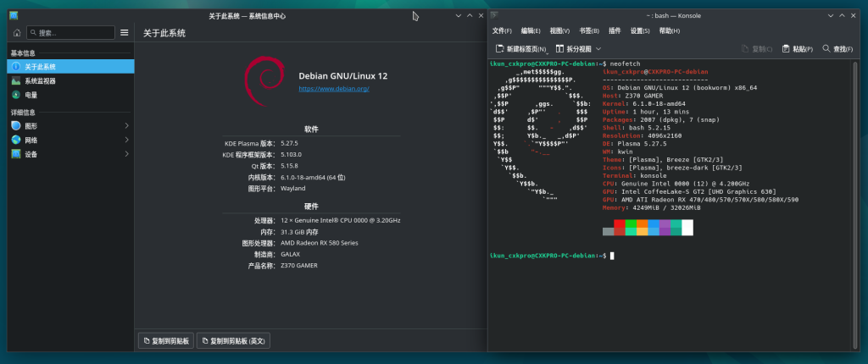
Task: Click the 网络 icon in sidebar
Action: click(x=16, y=140)
